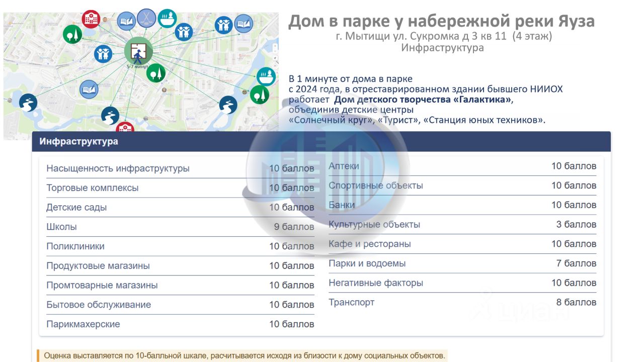Image resolution: width=644 pixels, height=362 pixels.
Task: Select the '3 баллов' score for Культурные объекты
Action: coord(577,224)
